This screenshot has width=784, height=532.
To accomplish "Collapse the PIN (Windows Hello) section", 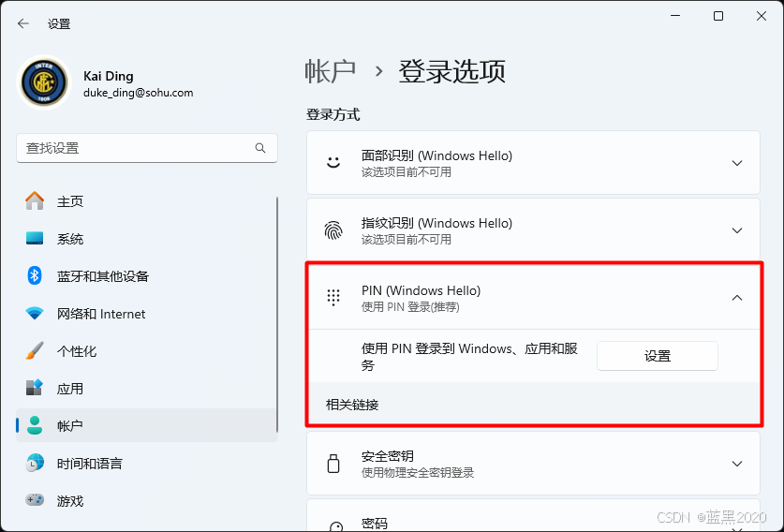I will (736, 298).
